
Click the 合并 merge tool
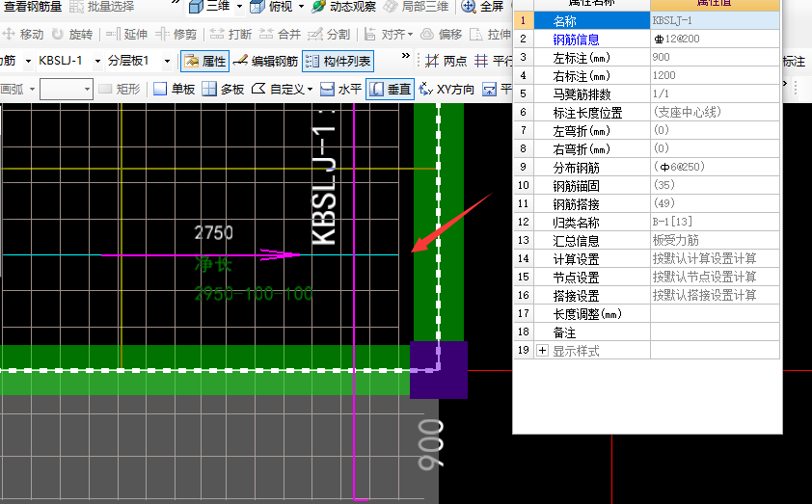[280, 34]
